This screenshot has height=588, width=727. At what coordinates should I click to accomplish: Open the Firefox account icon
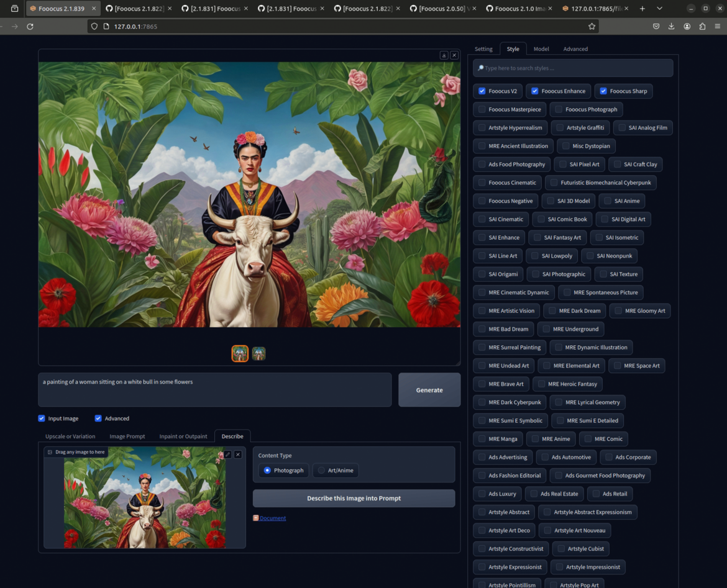coord(687,27)
